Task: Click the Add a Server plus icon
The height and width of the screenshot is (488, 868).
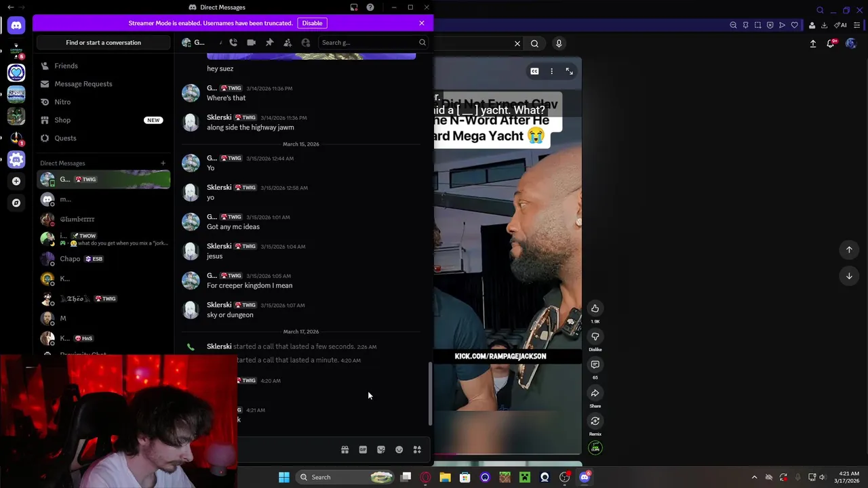Action: point(16,181)
